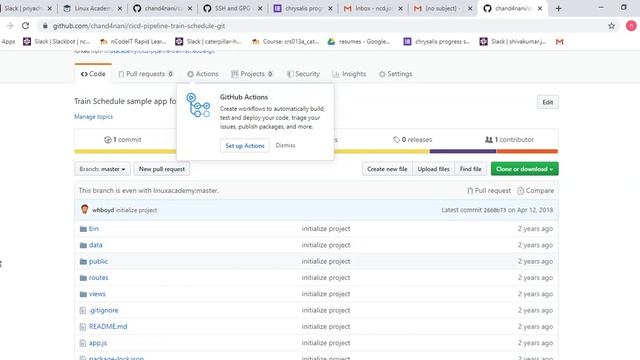Click the .gitignore file icon

(x=82, y=311)
